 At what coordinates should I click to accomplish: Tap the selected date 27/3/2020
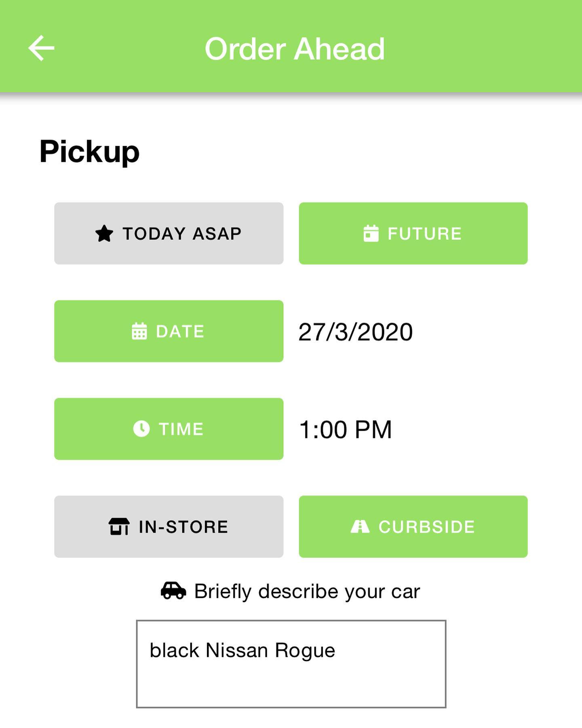tap(356, 332)
